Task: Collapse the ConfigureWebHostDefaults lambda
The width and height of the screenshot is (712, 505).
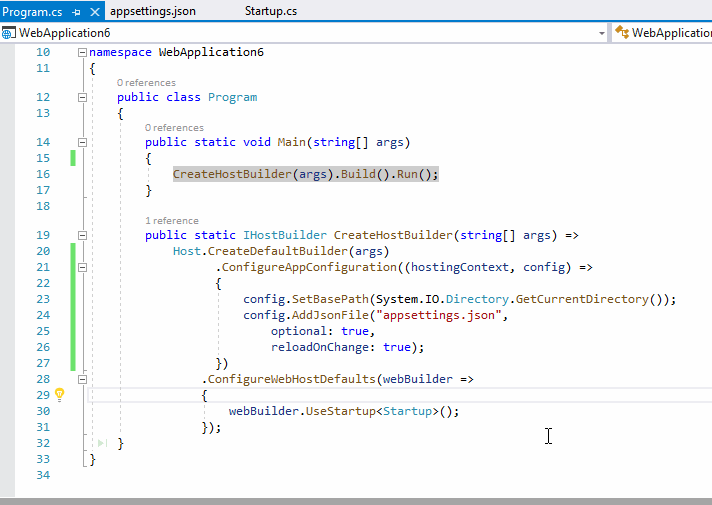Action: [82, 379]
